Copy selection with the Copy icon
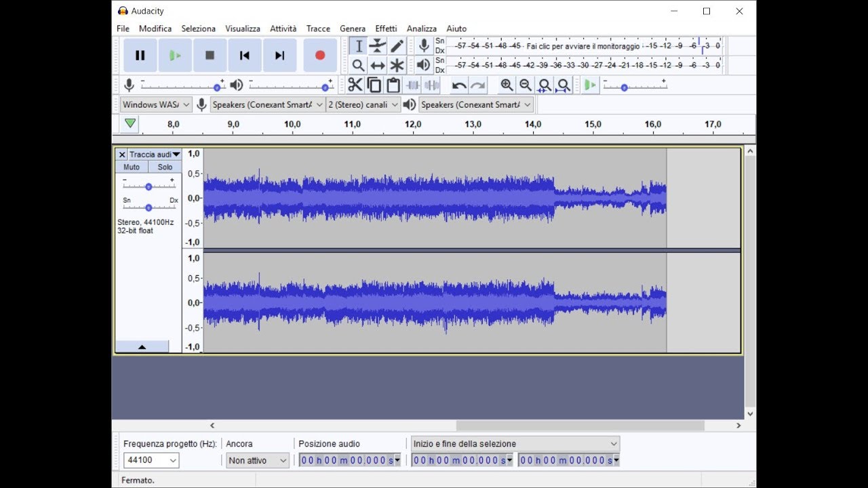This screenshot has height=488, width=868. click(x=374, y=85)
